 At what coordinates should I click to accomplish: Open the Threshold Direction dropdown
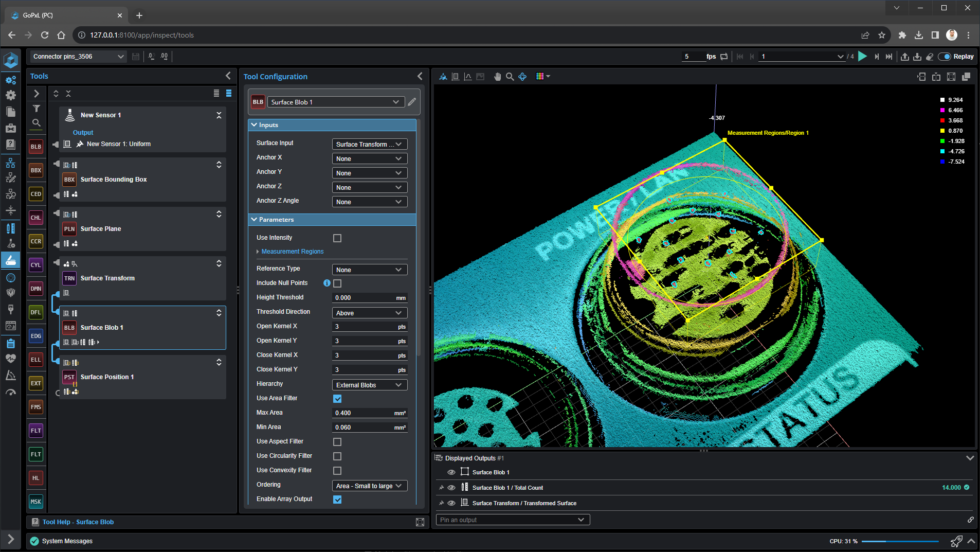(x=369, y=313)
